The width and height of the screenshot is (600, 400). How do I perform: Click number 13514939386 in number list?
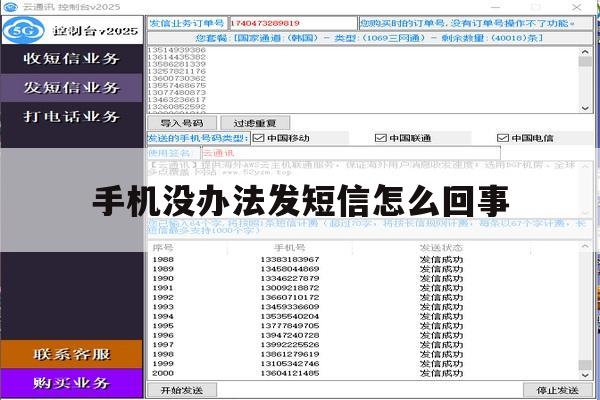click(x=176, y=50)
